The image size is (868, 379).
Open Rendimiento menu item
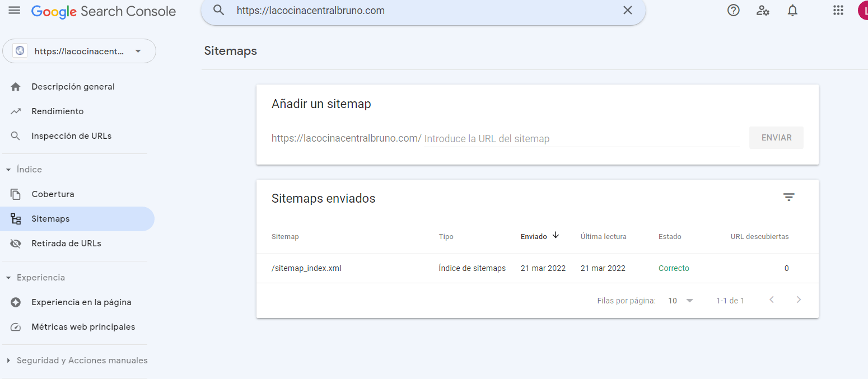(77, 111)
